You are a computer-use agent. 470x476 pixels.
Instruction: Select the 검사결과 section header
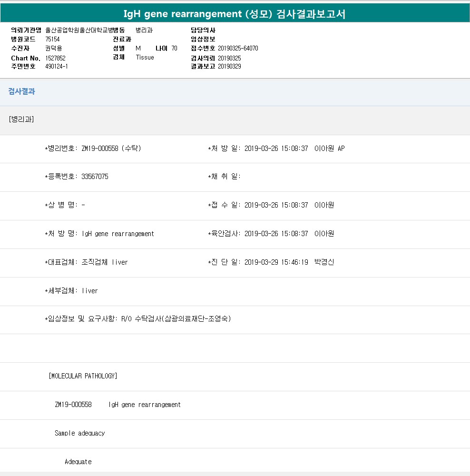21,91
